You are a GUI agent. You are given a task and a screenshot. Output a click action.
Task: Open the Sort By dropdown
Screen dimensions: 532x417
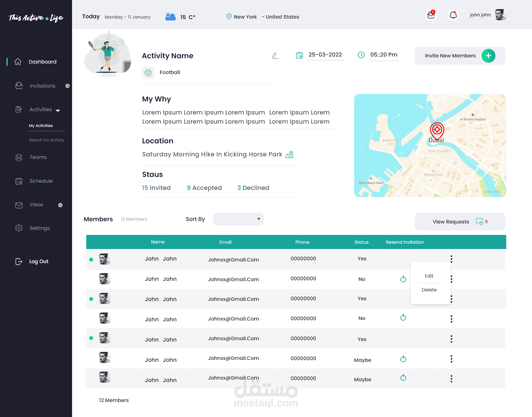pos(238,219)
